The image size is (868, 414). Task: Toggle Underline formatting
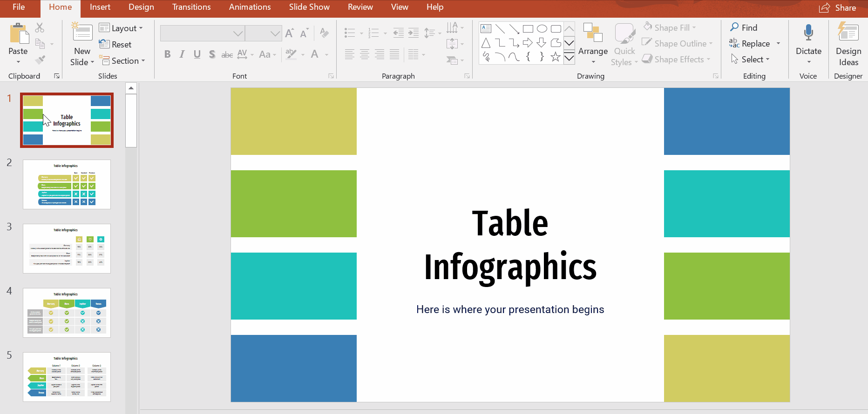[197, 54]
